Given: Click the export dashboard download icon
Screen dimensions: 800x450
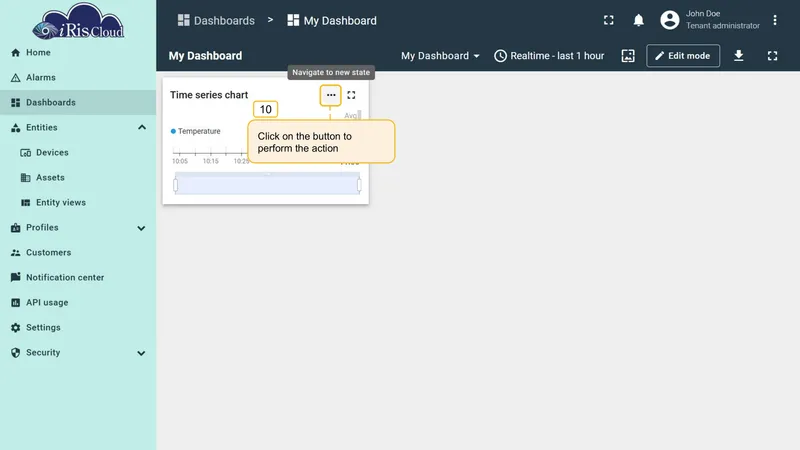Looking at the screenshot, I should click(x=738, y=56).
